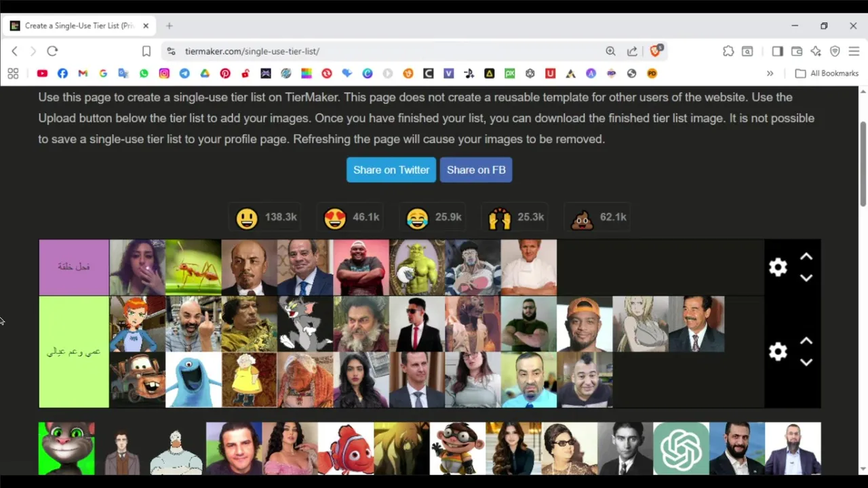
Task: Move the green tier row down
Action: point(806,362)
